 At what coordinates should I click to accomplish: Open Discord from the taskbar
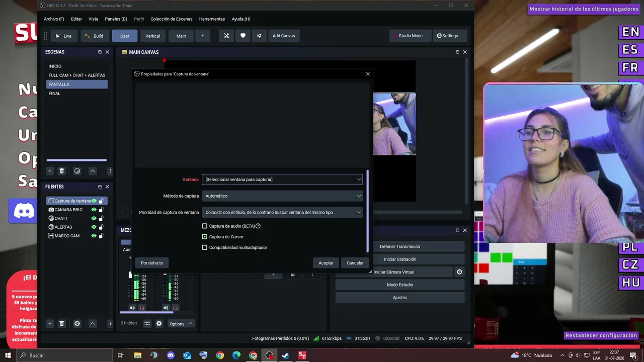171,355
